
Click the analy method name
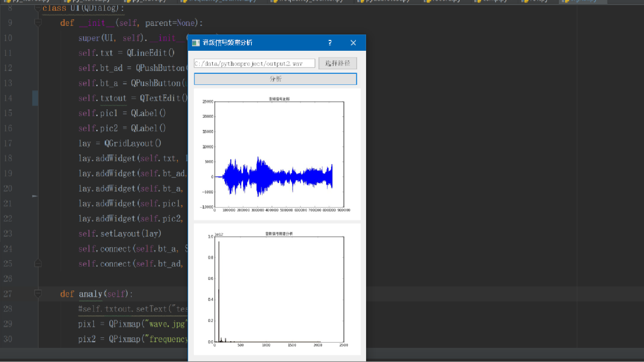(91, 294)
